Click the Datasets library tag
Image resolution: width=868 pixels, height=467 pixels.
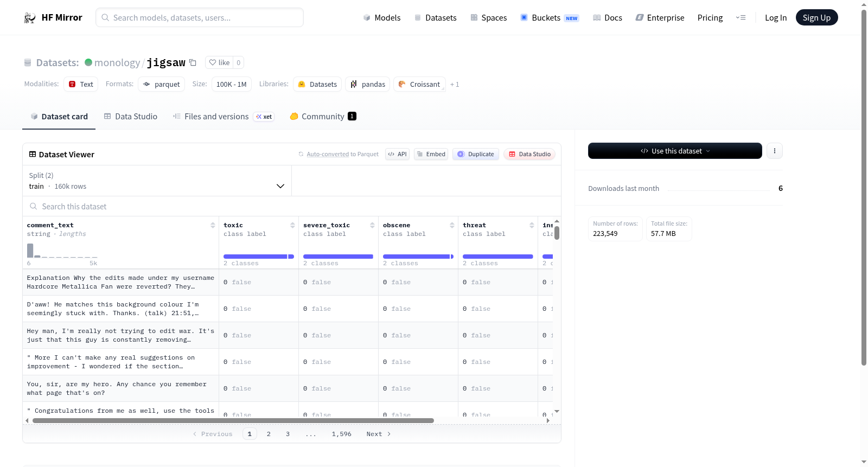[x=317, y=84]
